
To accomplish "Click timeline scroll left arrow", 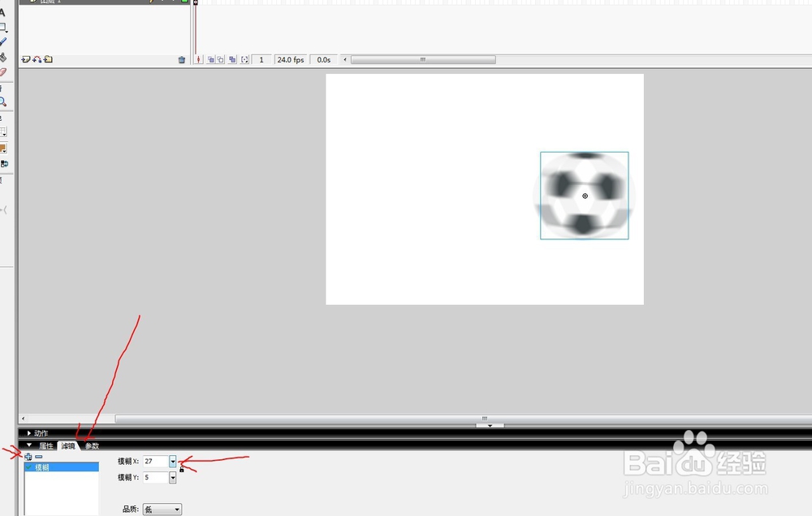I will point(345,59).
